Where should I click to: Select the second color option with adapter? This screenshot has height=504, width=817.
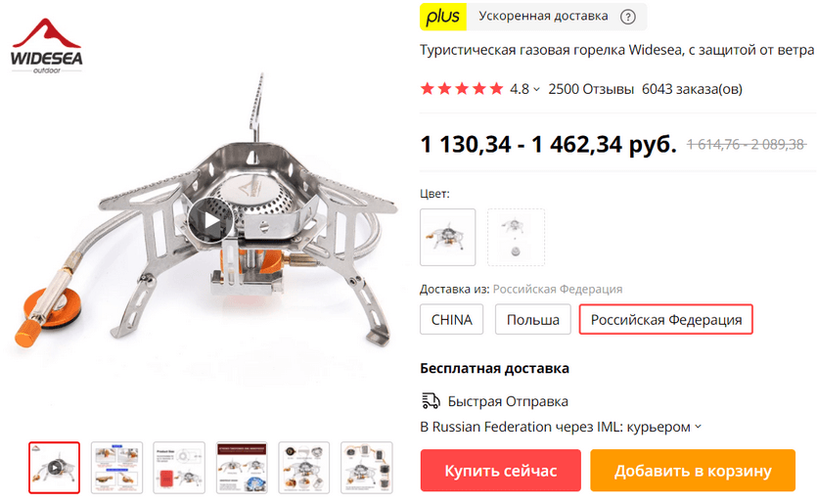point(516,237)
